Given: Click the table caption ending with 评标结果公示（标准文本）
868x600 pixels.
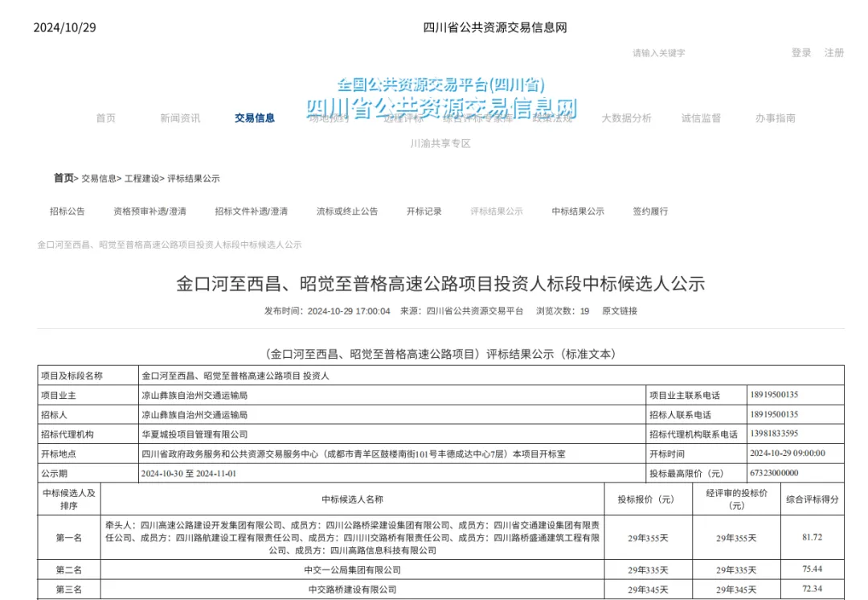Looking at the screenshot, I should pos(440,354).
